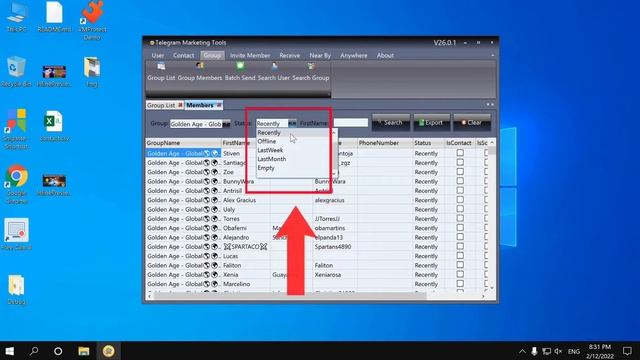The height and width of the screenshot is (360, 640).
Task: Open the Windows Start menu
Action: coord(10,351)
